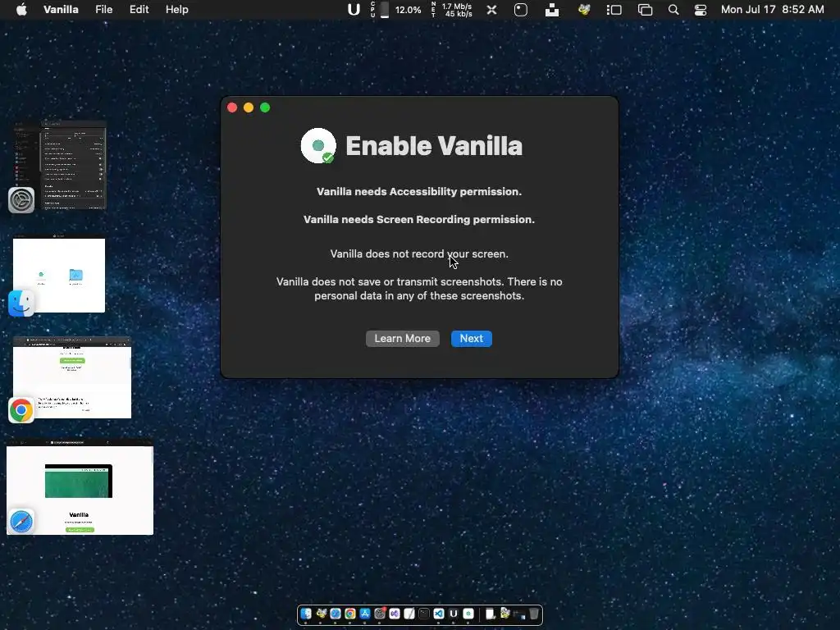Screen dimensions: 840x630
Task: Open the Trash in the Dock
Action: 534,614
